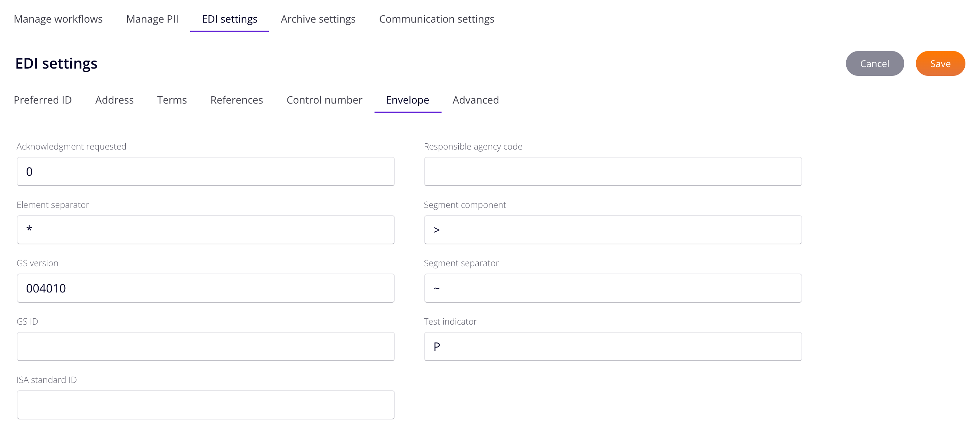
Task: Open Communication settings tab
Action: (x=436, y=19)
